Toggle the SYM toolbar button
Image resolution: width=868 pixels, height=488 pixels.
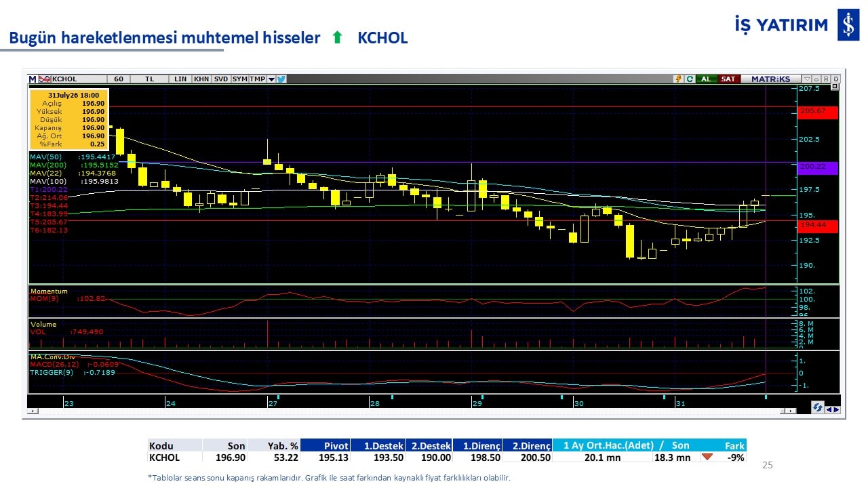pyautogui.click(x=240, y=79)
